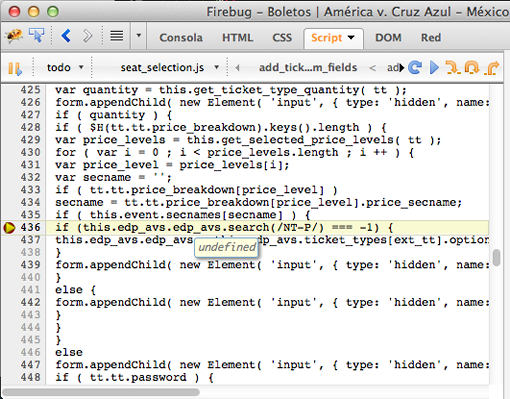
Task: Click the window title 'Firebug – Boletos'
Action: point(258,12)
